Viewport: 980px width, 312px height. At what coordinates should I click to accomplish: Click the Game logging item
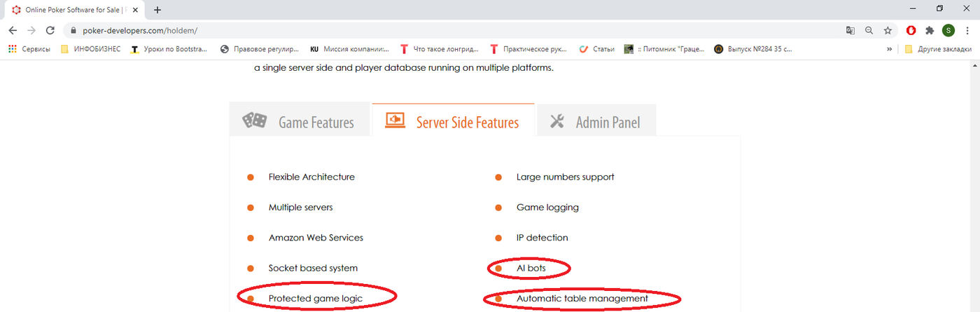(547, 208)
